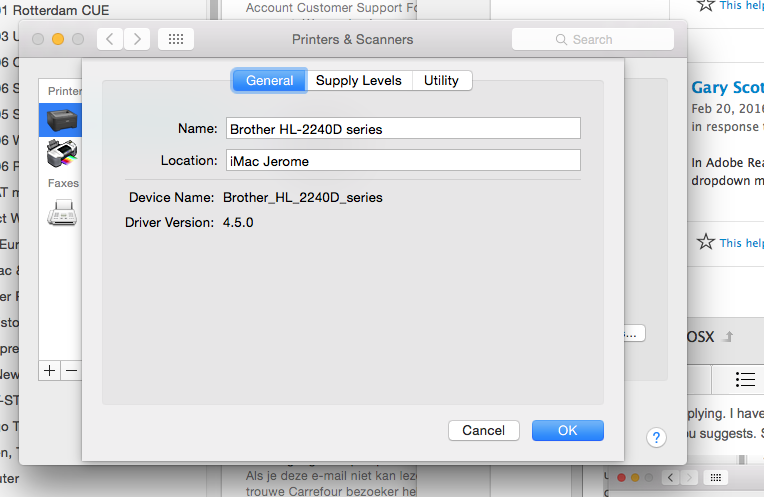Screen dimensions: 764x497
Task: Click the grid button in bottom background window
Action: pos(715,478)
